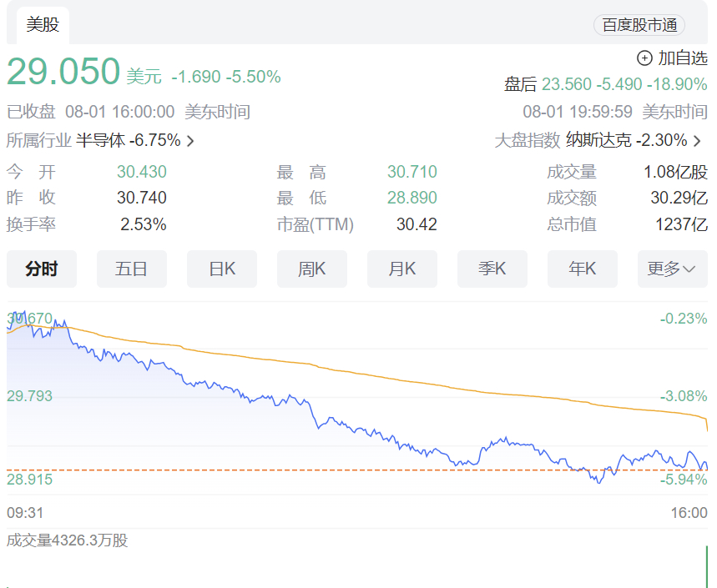
Task: Click the 总市值 value 1237亿
Action: (x=682, y=224)
